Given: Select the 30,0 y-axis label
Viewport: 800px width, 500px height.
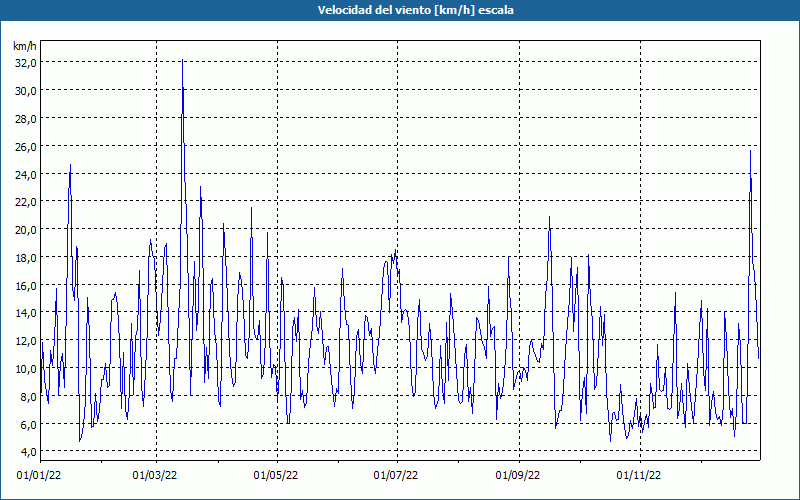Looking at the screenshot, I should coord(26,91).
